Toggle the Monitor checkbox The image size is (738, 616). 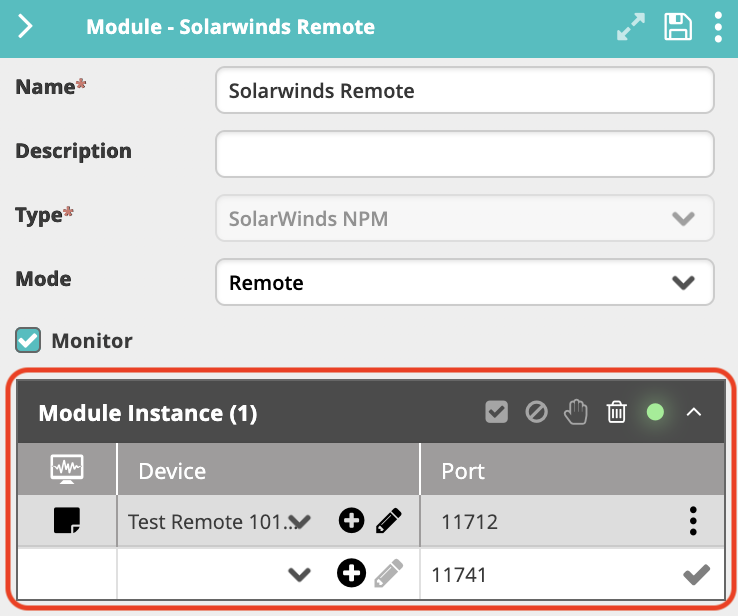click(28, 340)
